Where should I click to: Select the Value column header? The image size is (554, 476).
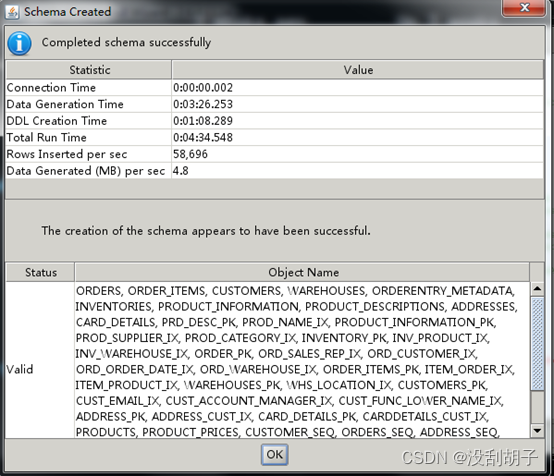[x=358, y=70]
